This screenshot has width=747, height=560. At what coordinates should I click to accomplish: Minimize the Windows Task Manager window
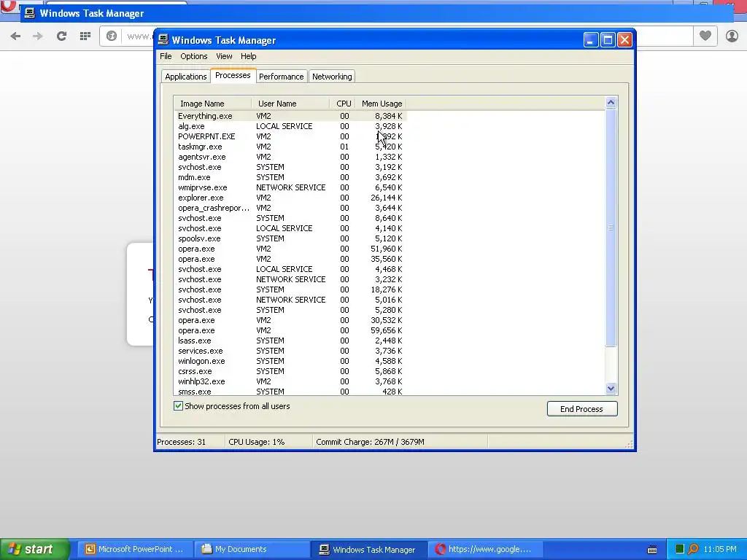[591, 39]
